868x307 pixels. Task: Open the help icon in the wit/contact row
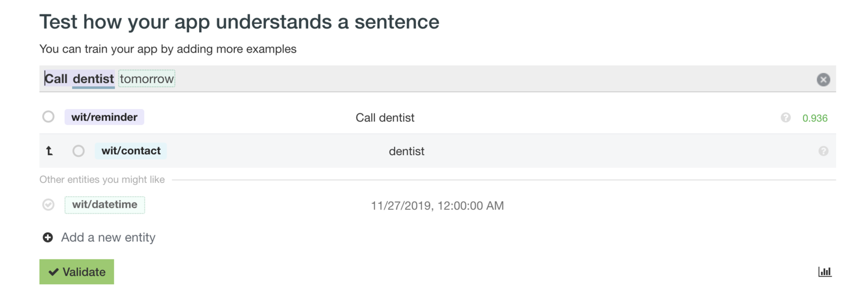(823, 151)
